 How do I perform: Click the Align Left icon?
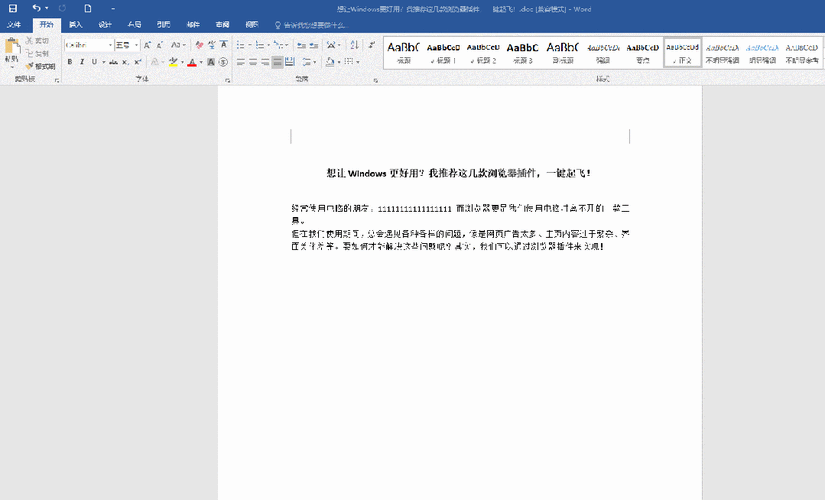tap(241, 62)
